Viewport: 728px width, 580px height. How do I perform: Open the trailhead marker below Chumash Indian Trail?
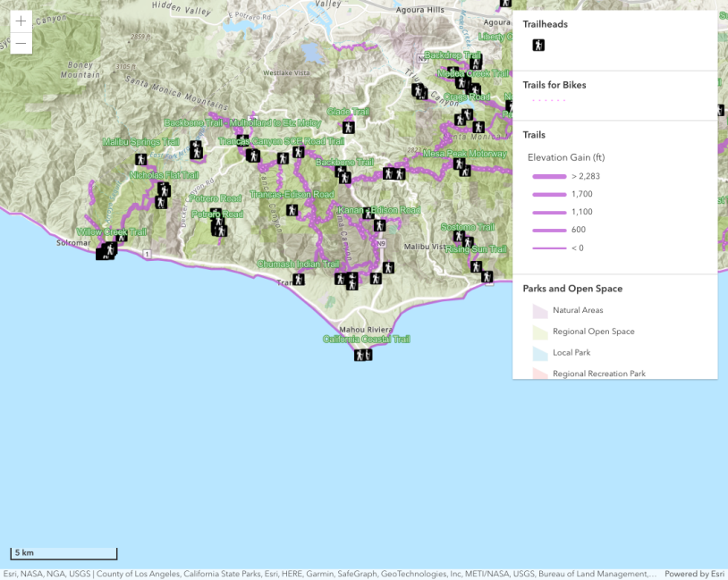click(x=299, y=279)
